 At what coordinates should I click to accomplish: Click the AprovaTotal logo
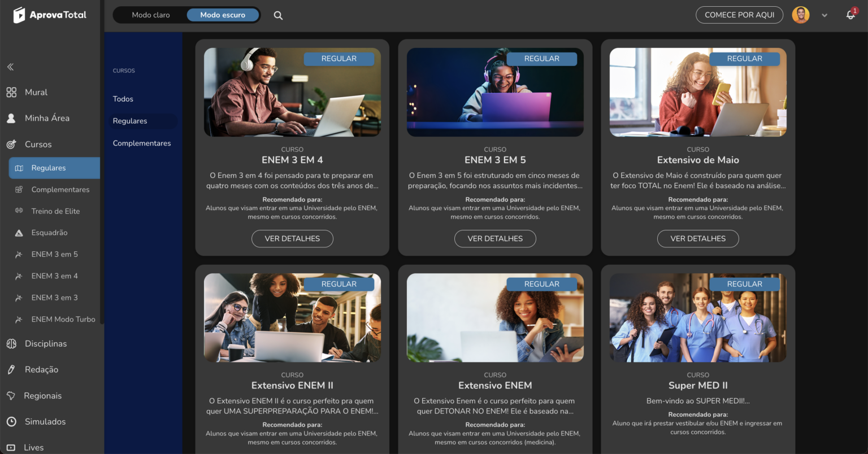click(50, 15)
